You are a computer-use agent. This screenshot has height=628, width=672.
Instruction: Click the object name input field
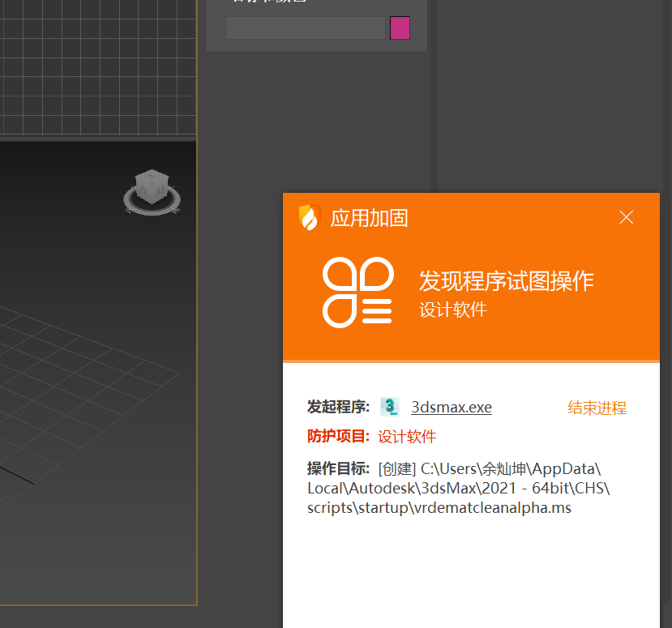point(305,28)
